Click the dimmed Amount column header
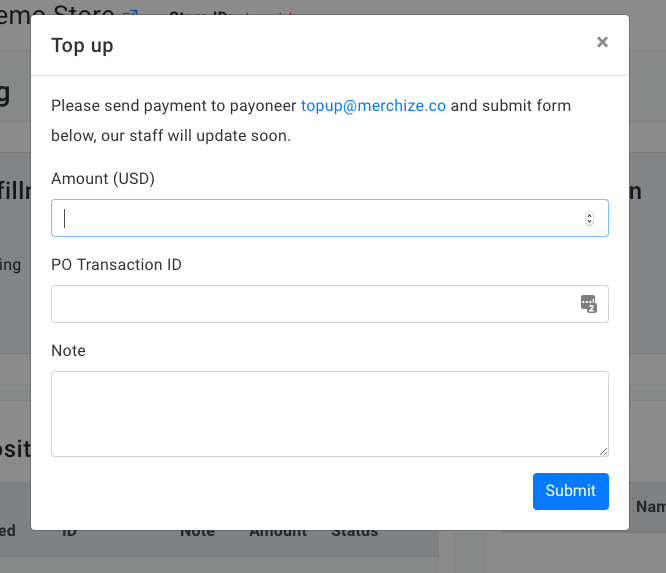The image size is (666, 573). click(x=278, y=533)
